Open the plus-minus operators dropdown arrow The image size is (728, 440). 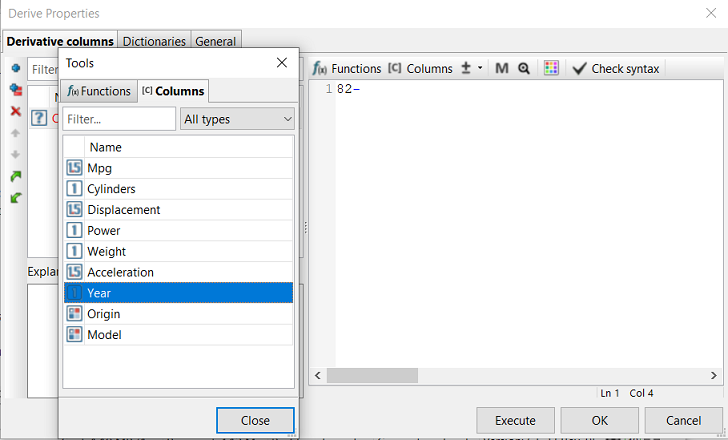[480, 69]
